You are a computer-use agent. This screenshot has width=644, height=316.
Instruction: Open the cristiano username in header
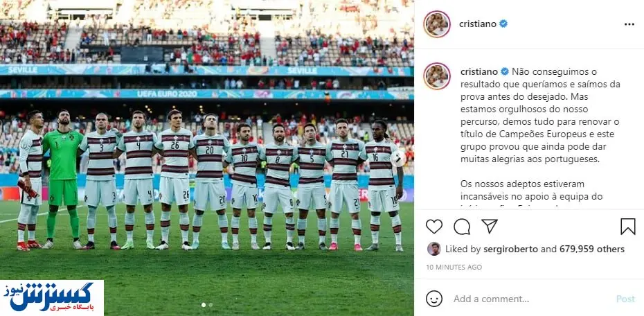coord(478,24)
